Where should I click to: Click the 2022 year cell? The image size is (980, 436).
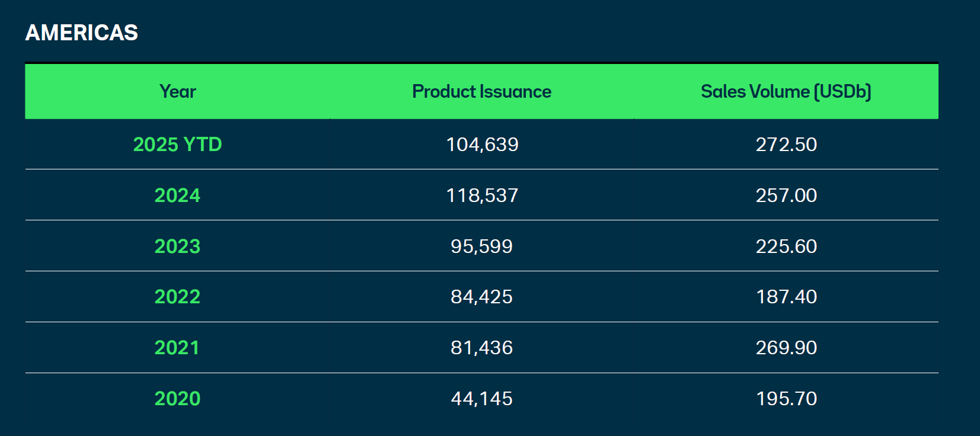(x=177, y=297)
